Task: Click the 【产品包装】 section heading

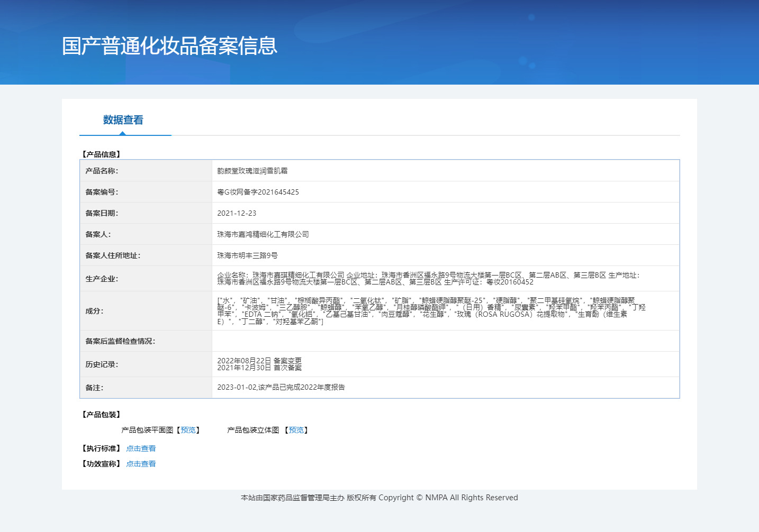Action: (101, 415)
